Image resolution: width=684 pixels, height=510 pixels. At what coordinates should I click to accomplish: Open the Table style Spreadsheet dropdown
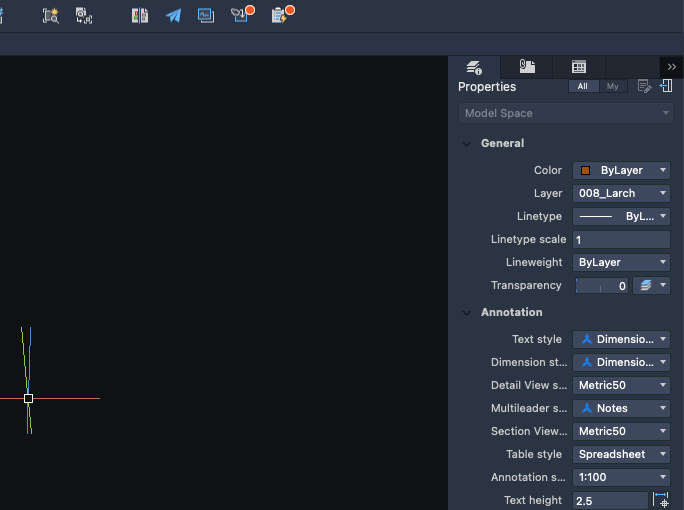click(x=621, y=454)
